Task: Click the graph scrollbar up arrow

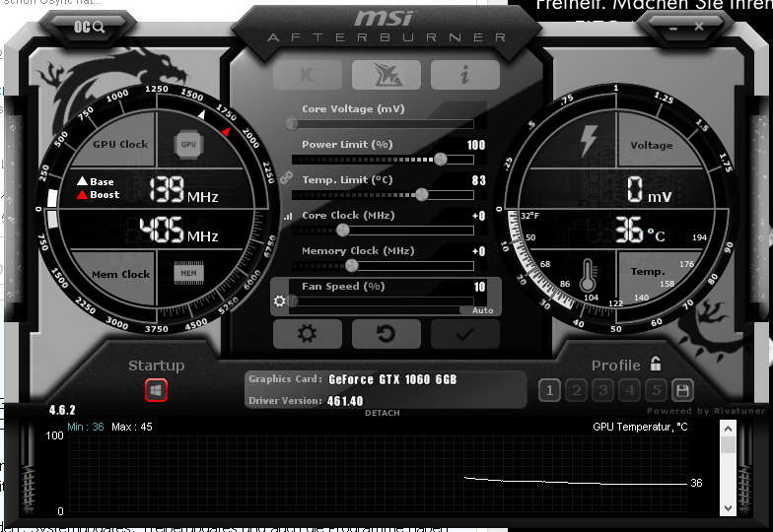Action: (x=728, y=429)
